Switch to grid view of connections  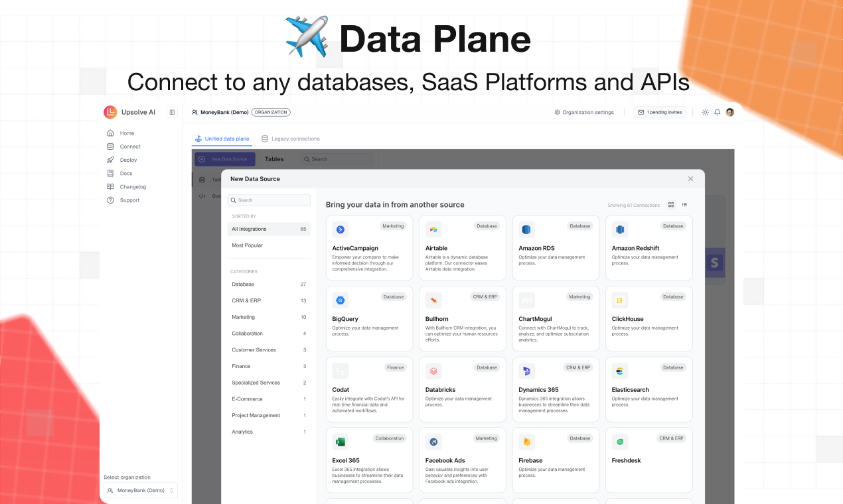coord(671,205)
